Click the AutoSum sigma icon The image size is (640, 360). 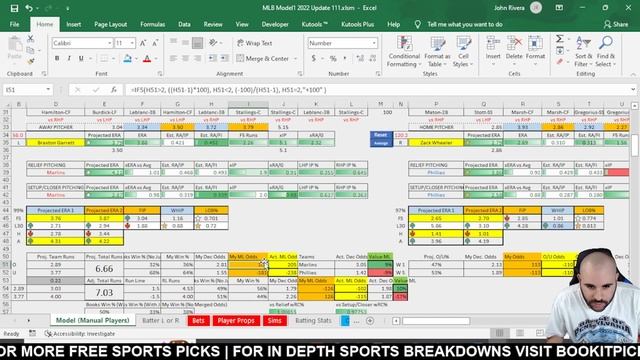pos(560,39)
